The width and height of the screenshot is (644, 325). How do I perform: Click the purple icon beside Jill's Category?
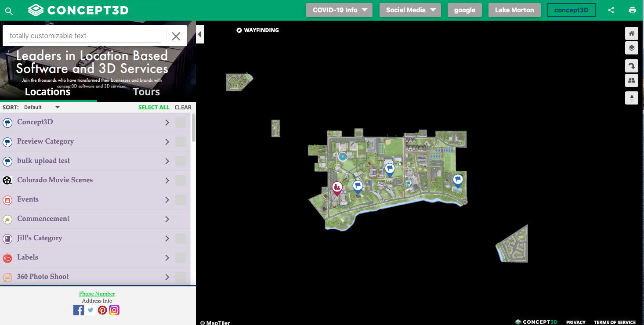pyautogui.click(x=7, y=238)
